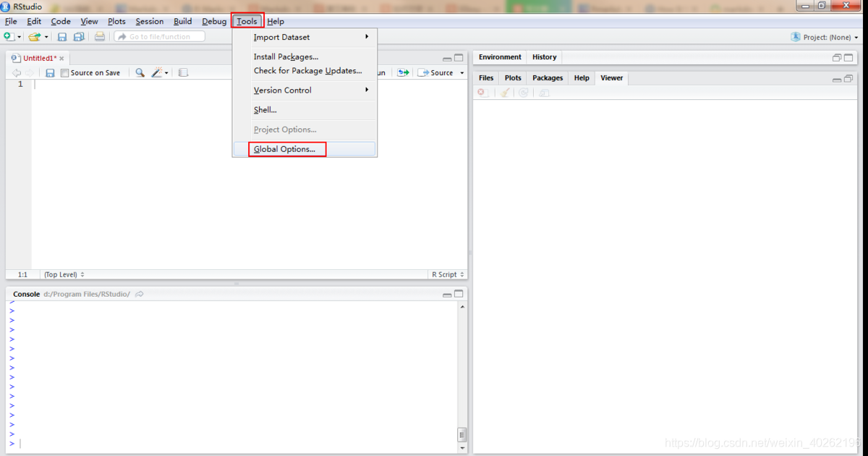Switch to the Plots tab
The image size is (868, 456).
point(513,78)
